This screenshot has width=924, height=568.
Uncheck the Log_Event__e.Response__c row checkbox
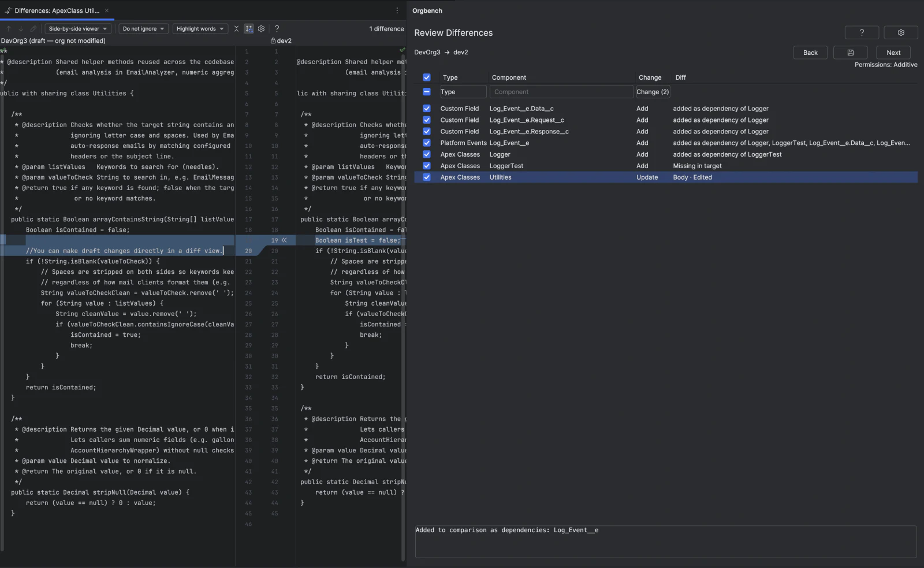(427, 132)
